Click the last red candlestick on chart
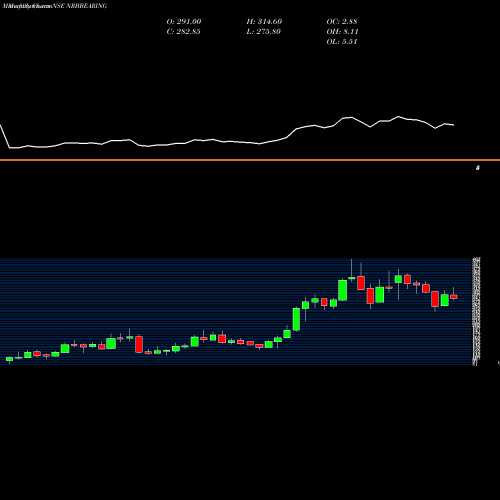This screenshot has width=500, height=500. coord(454,297)
